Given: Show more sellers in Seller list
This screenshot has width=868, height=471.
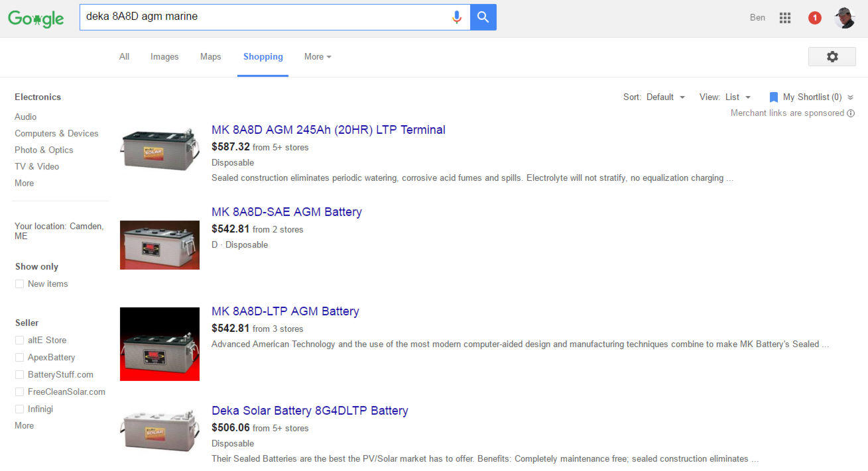Looking at the screenshot, I should (x=24, y=426).
